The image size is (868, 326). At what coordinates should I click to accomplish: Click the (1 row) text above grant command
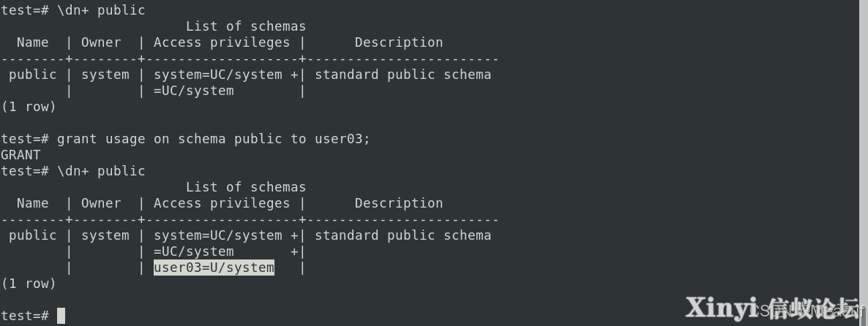[x=29, y=107]
